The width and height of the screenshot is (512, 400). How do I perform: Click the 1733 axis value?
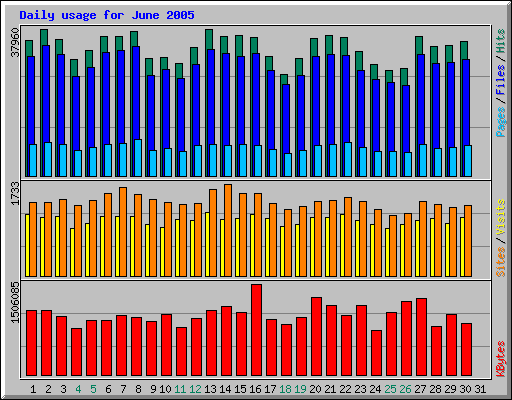tap(15, 193)
